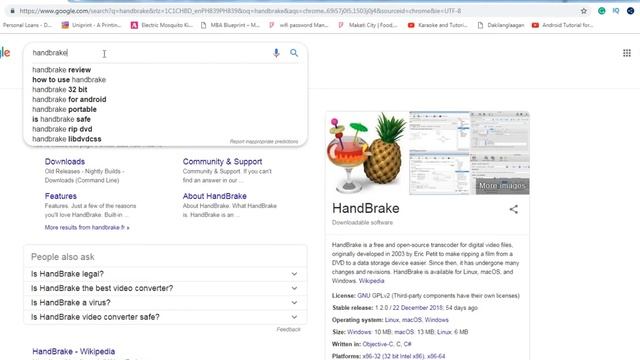Open the MBA Blueprint bookmark
This screenshot has height=360, width=640.
click(x=230, y=25)
